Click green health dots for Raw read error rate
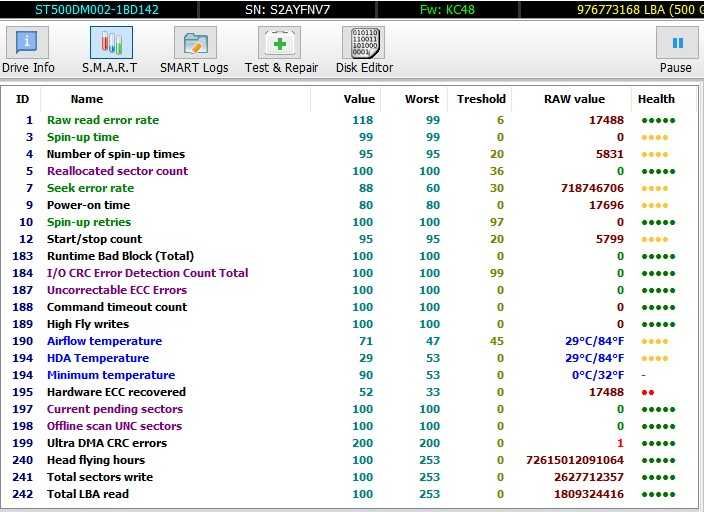The width and height of the screenshot is (704, 512). pyautogui.click(x=659, y=120)
